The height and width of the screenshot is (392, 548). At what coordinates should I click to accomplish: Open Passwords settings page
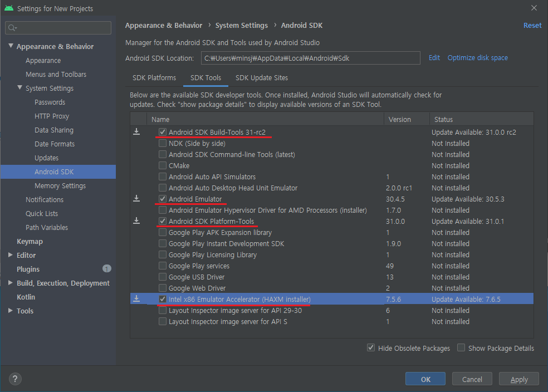[x=50, y=102]
